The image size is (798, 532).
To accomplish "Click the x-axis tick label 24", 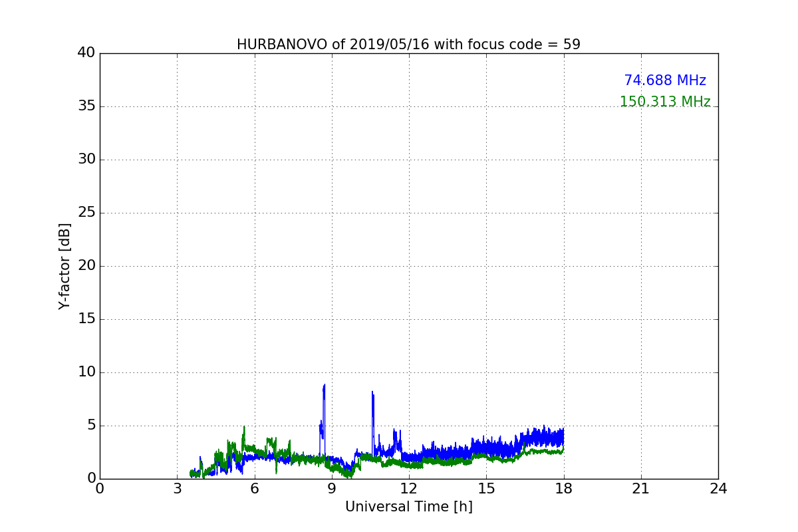I will (x=718, y=489).
